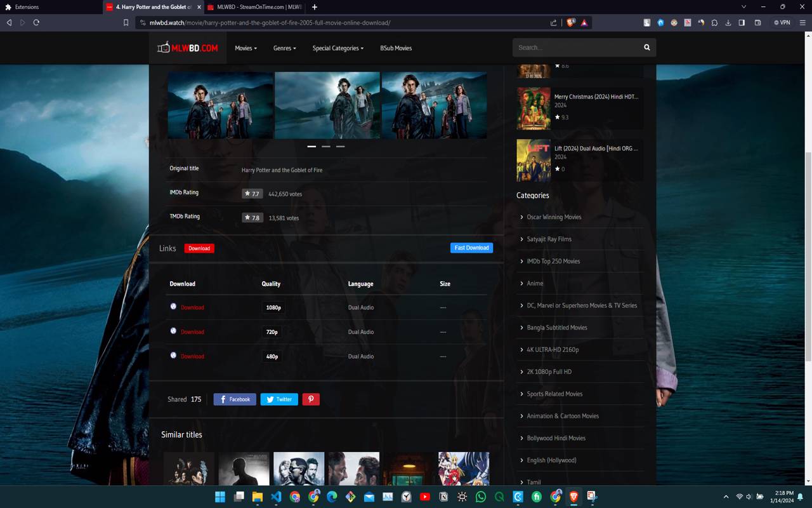Select the second carousel indicator dash
Viewport: 812px width, 508px height.
326,146
